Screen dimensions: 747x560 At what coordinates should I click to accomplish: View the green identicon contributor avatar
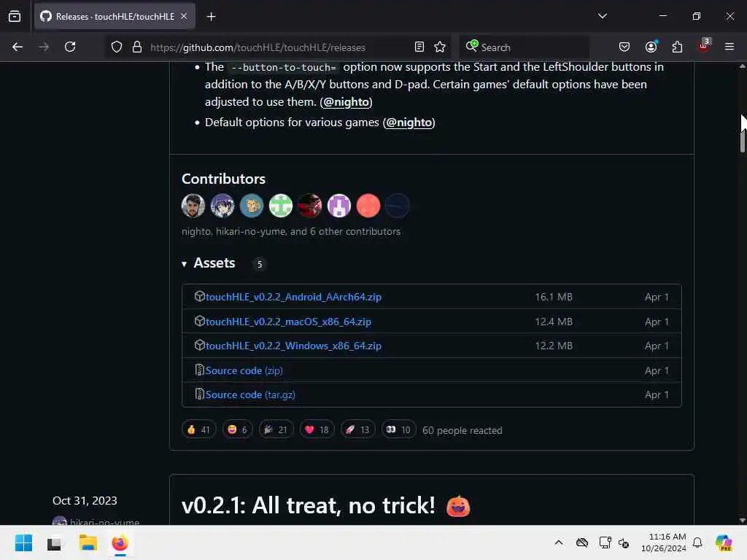point(281,206)
